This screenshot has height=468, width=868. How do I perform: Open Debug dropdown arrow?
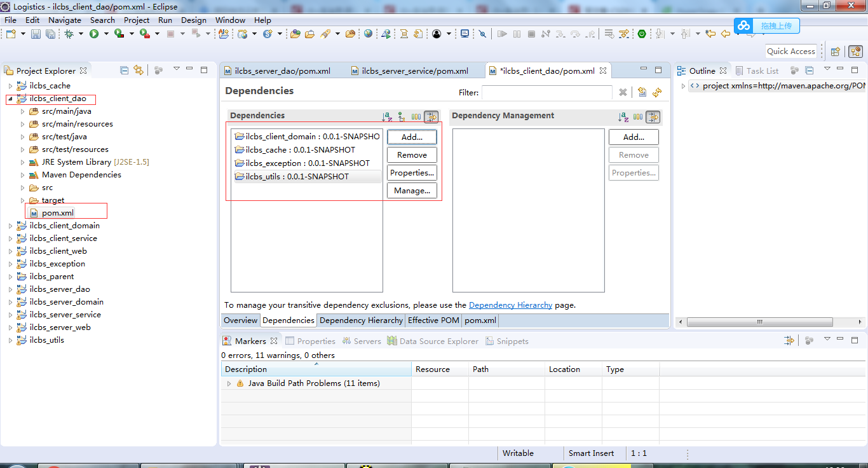coord(80,34)
